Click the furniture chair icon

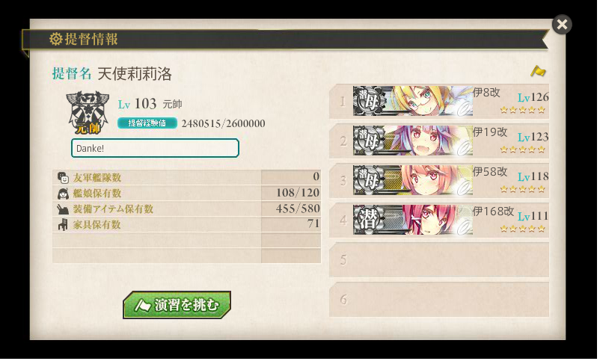63,224
